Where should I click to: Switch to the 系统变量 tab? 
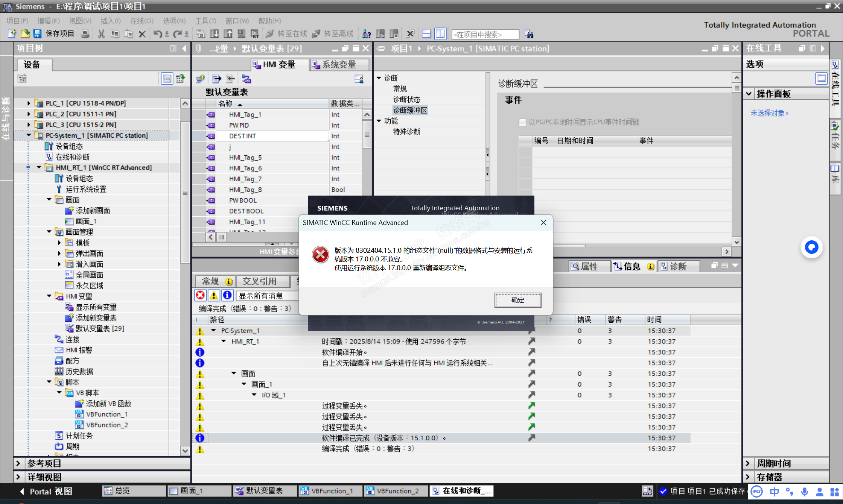(x=339, y=65)
